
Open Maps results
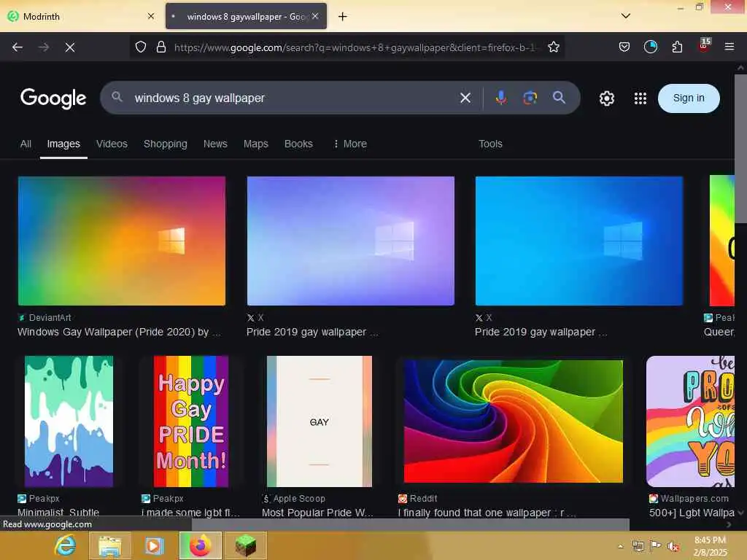(x=256, y=144)
